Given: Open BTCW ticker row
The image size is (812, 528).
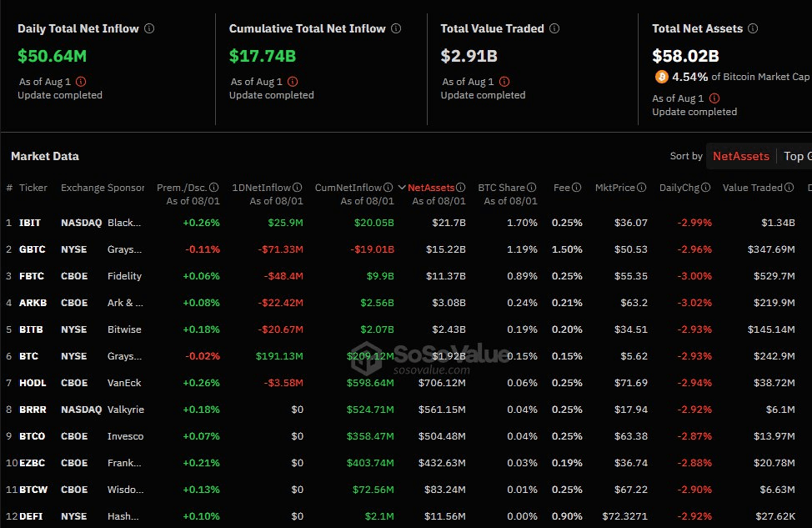Looking at the screenshot, I should 33,490.
